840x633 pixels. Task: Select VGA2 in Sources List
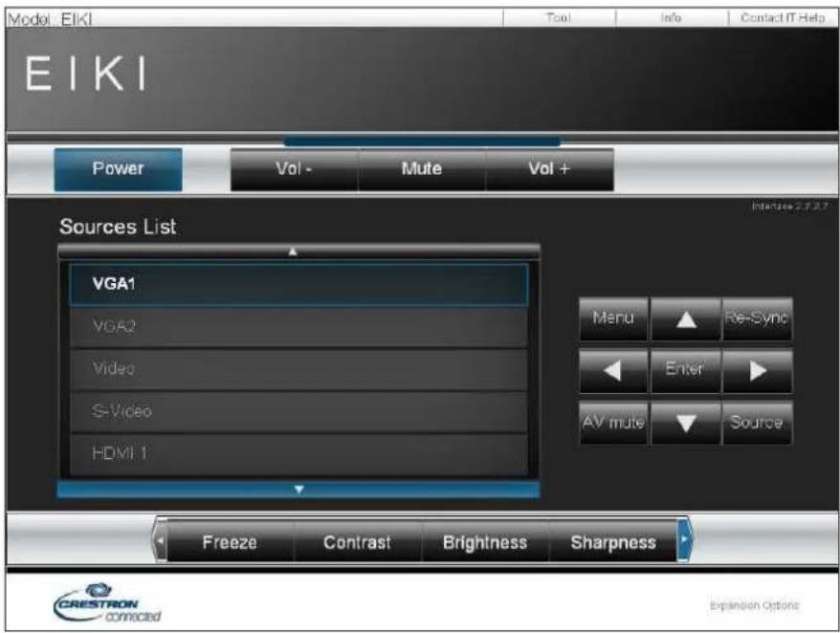[298, 327]
